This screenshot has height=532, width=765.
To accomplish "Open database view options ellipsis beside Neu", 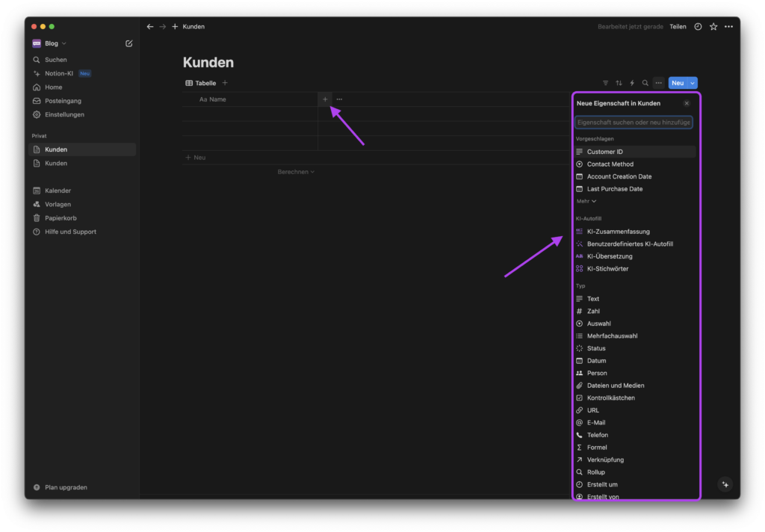I will pos(659,83).
